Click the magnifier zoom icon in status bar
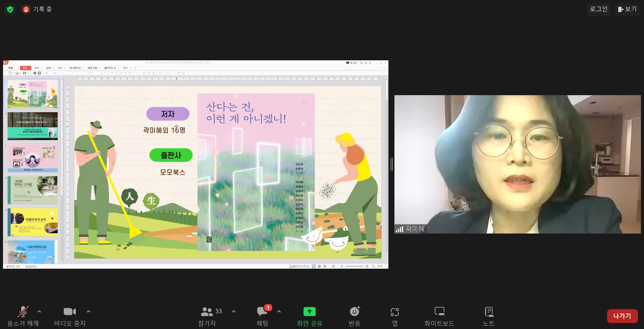The image size is (644, 329). tap(373, 266)
